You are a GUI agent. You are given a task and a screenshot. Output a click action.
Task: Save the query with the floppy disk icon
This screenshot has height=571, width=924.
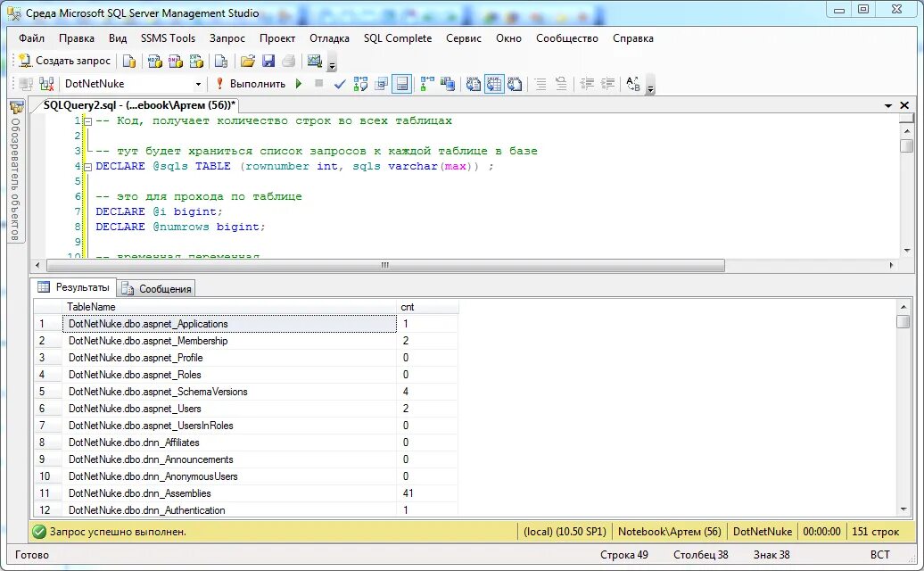(268, 61)
